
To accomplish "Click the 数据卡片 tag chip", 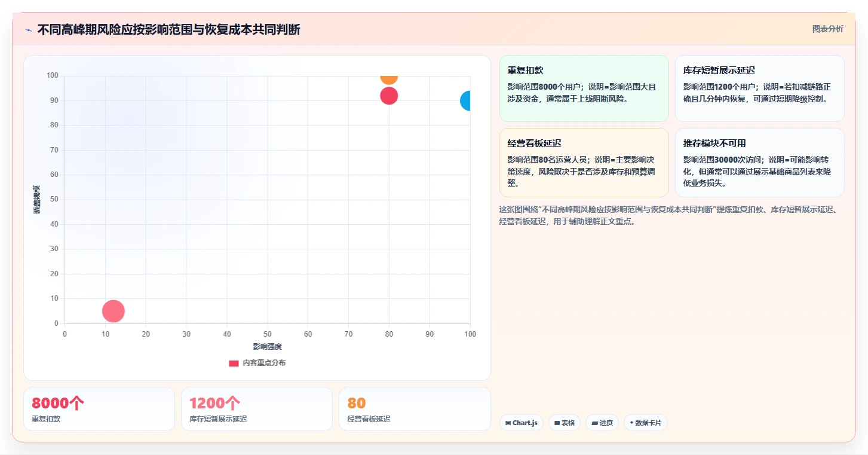I will click(x=645, y=423).
